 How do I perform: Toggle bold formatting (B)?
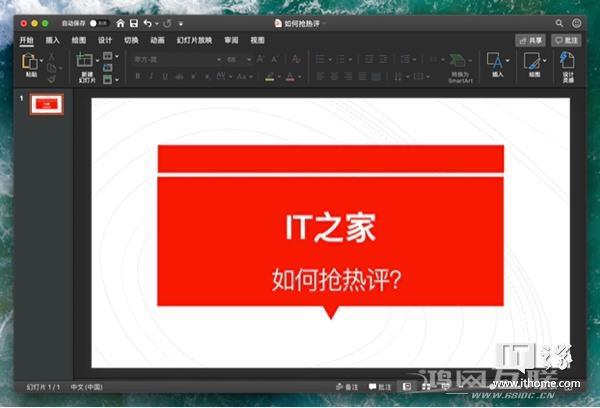click(x=138, y=77)
